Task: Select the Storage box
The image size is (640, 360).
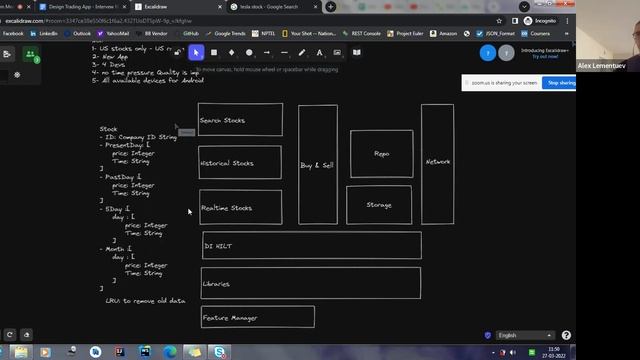Action: [x=379, y=205]
